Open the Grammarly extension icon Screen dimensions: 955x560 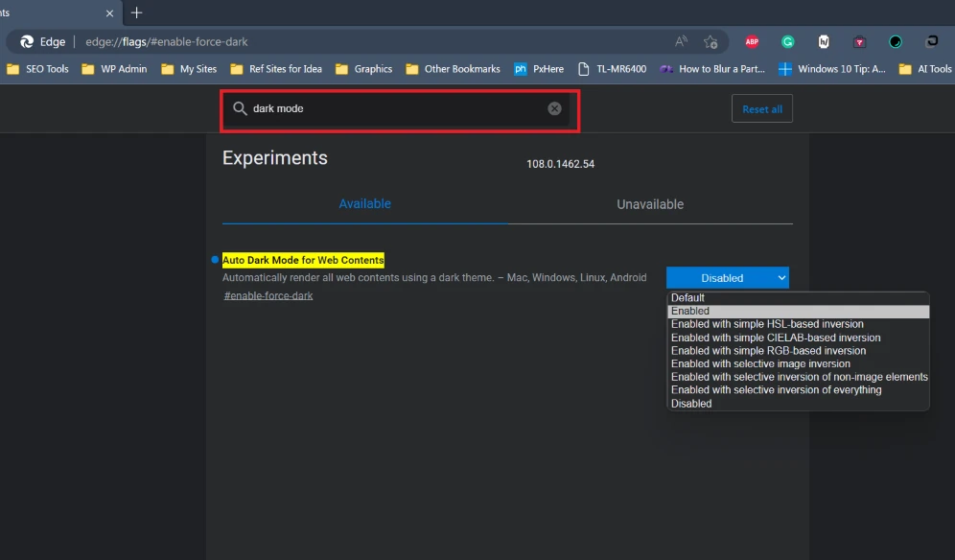click(x=787, y=41)
